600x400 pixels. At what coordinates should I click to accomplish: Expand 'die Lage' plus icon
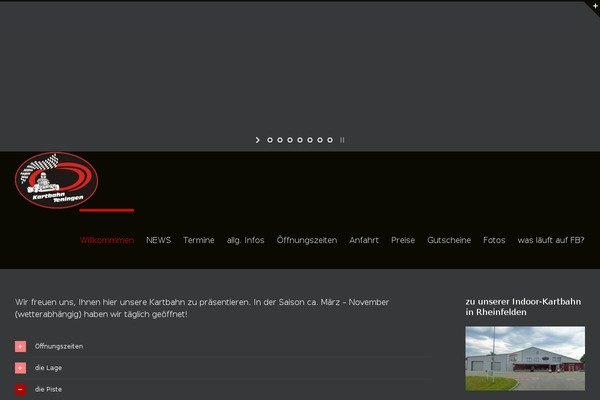click(x=20, y=368)
